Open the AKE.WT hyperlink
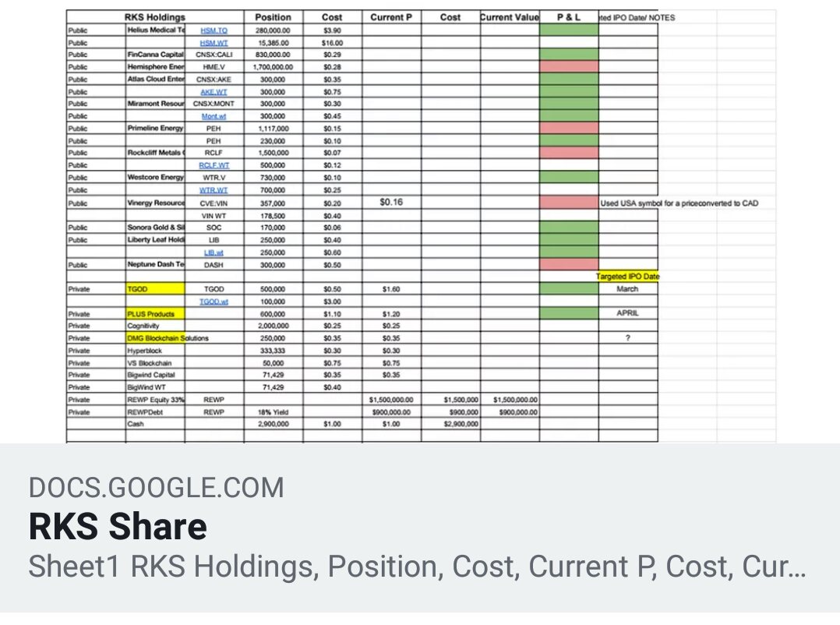 click(x=214, y=91)
